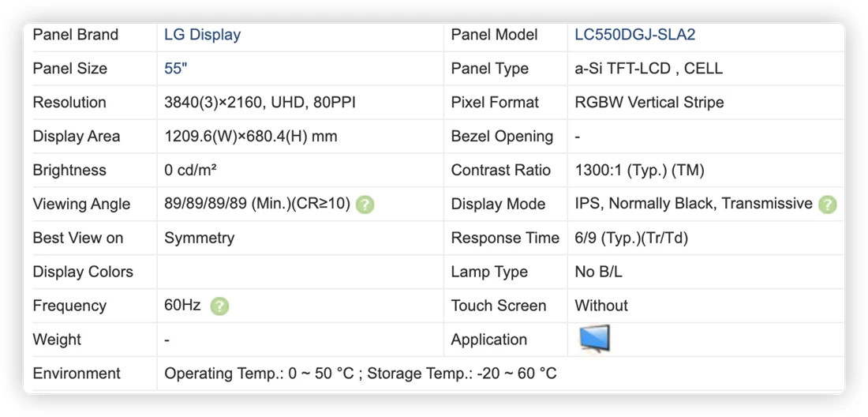Click the Pixel Format RGBW Vertical Stripe value
Viewport: 868px width, 417px height.
[x=649, y=103]
